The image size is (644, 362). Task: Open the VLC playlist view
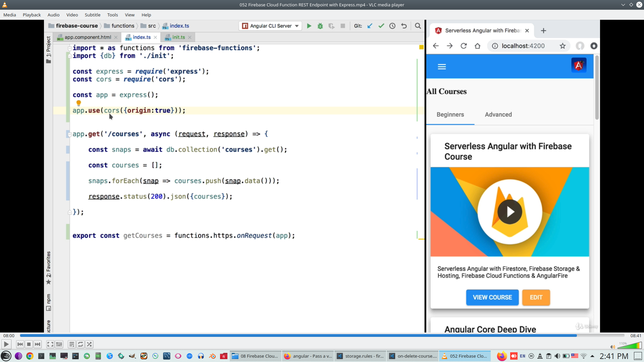click(x=71, y=344)
